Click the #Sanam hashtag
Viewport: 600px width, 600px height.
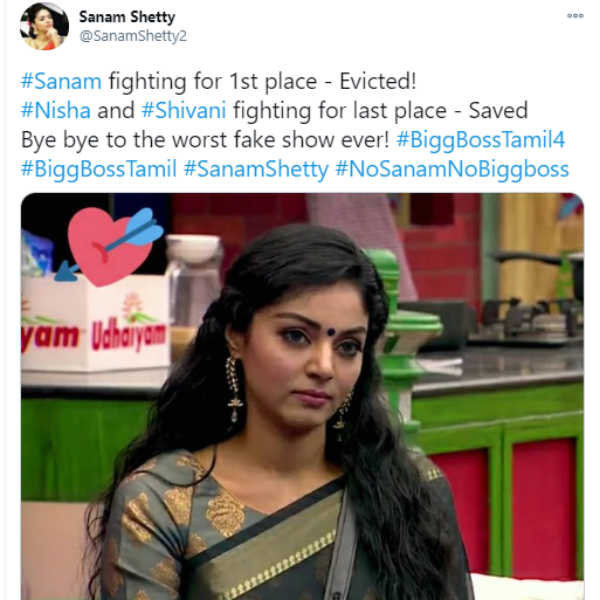[61, 81]
